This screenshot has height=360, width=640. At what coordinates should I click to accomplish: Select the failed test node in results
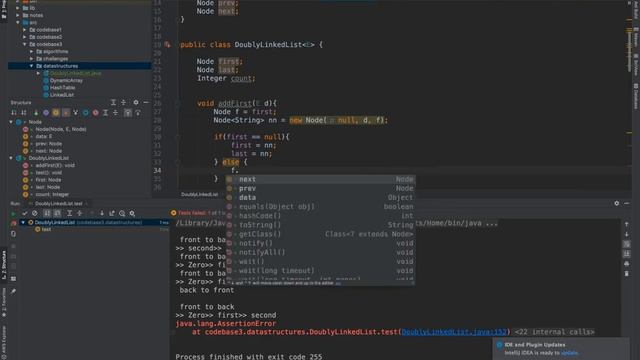tap(46, 229)
